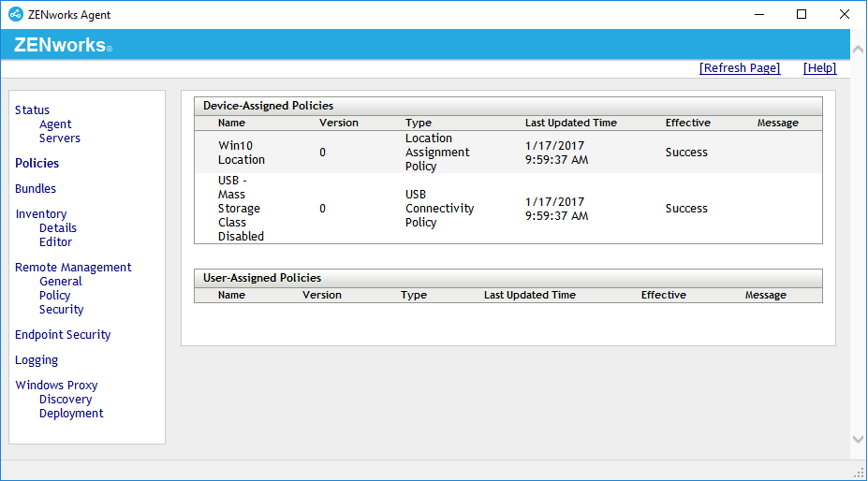Click the Location Assignment Policy type cell

pos(437,153)
